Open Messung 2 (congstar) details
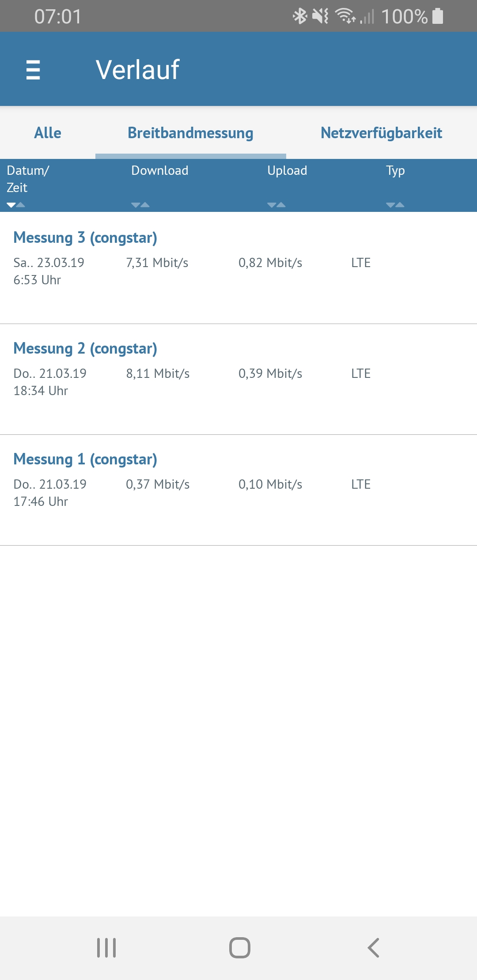 pyautogui.click(x=85, y=349)
